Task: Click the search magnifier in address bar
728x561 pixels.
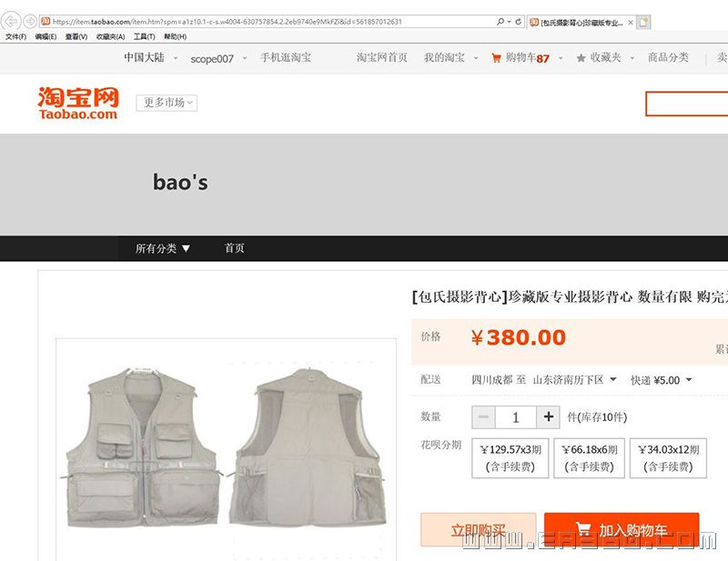Action: click(x=500, y=21)
